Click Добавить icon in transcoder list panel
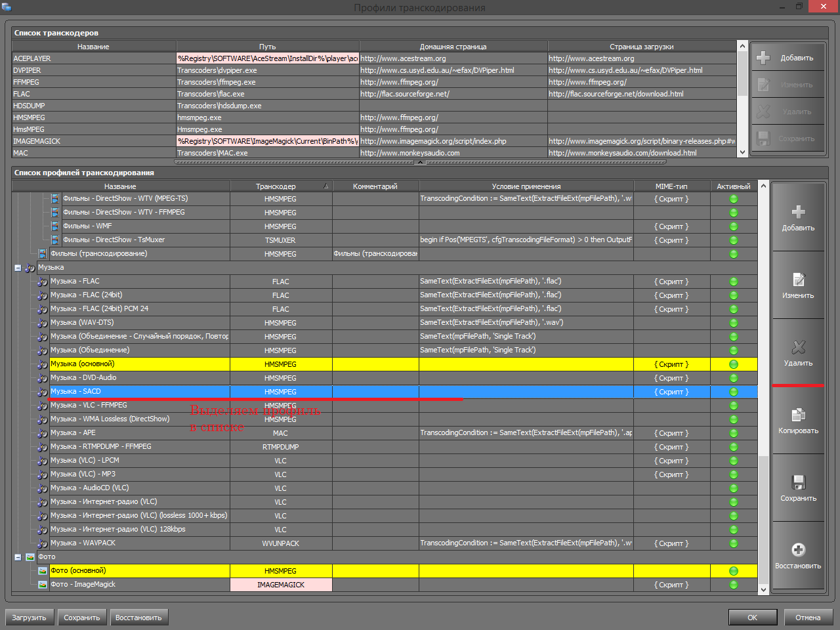Viewport: 840px width, 630px height. pos(763,58)
